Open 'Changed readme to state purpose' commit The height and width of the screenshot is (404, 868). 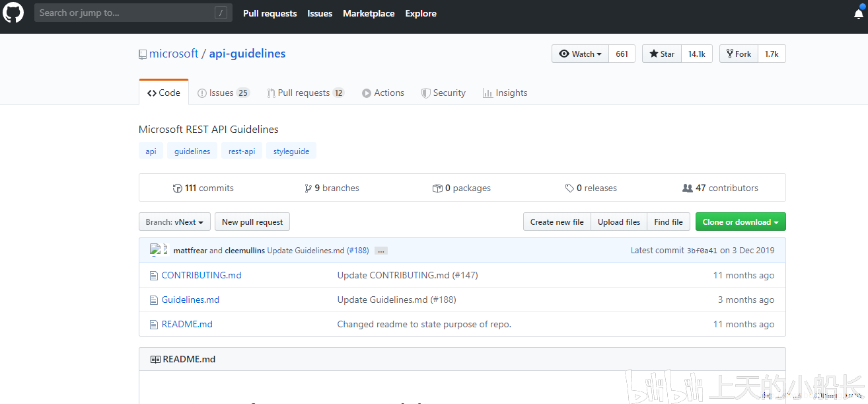pyautogui.click(x=424, y=325)
